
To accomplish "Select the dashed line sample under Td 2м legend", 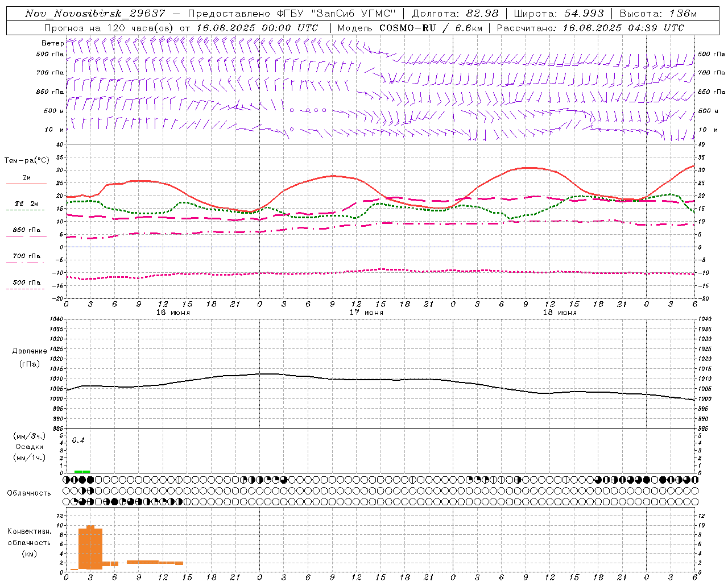I will pyautogui.click(x=25, y=210).
